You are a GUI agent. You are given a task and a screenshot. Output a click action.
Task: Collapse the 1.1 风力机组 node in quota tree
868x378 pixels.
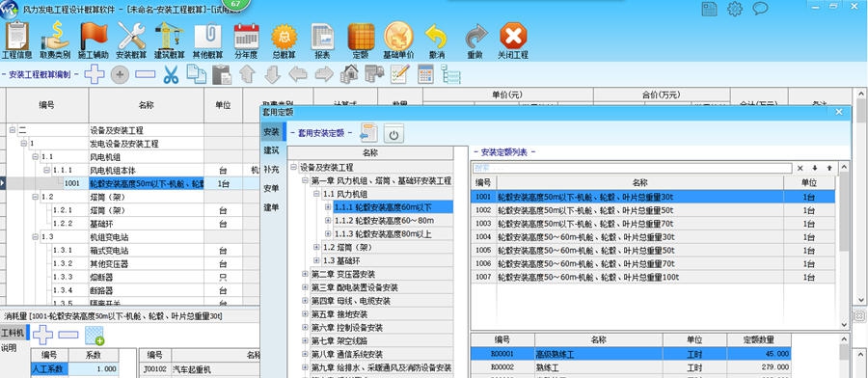[x=316, y=194]
